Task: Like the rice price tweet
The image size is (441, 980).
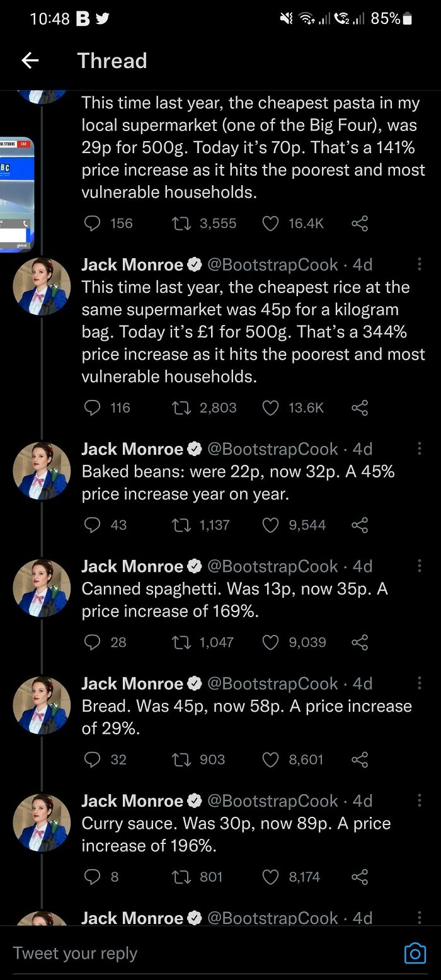Action: [270, 408]
